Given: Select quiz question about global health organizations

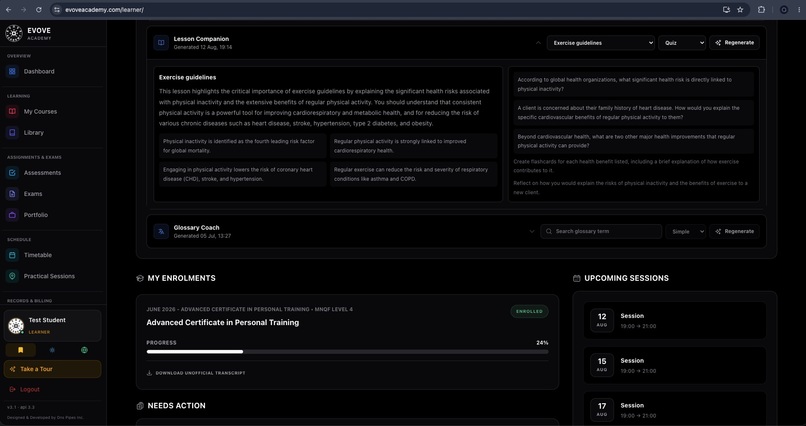Looking at the screenshot, I should tap(634, 84).
